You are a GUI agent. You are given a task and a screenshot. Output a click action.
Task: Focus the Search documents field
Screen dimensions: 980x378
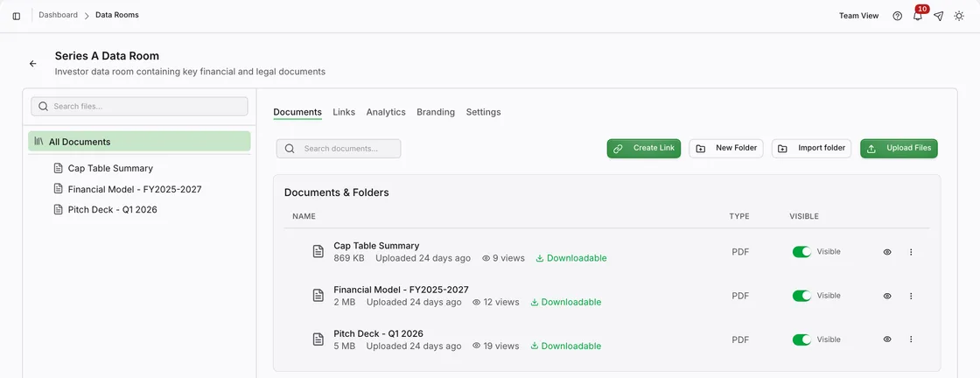coord(339,149)
